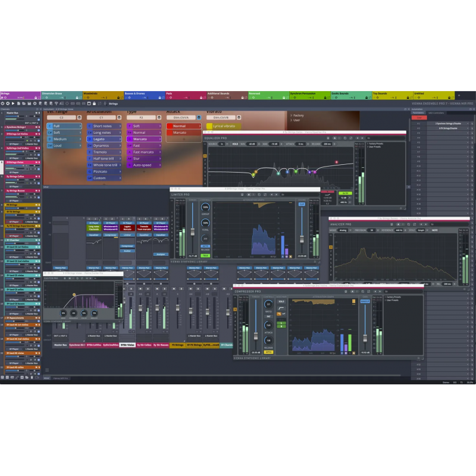Click the tuning fork icon in the toolbar

click(x=57, y=104)
